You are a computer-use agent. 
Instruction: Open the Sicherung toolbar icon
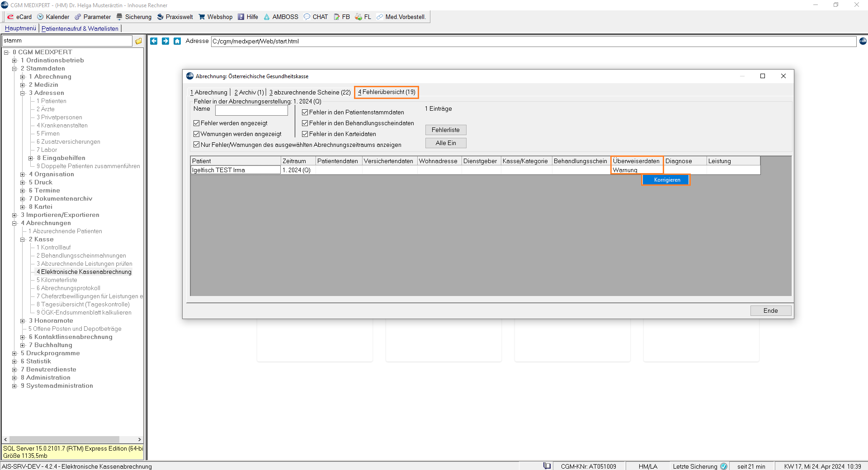point(119,17)
